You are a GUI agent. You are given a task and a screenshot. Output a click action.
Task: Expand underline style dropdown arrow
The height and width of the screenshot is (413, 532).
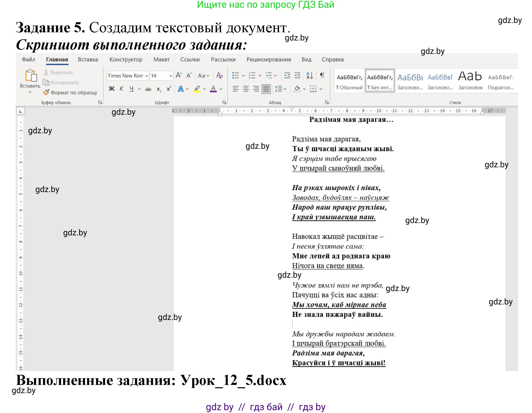coord(139,89)
